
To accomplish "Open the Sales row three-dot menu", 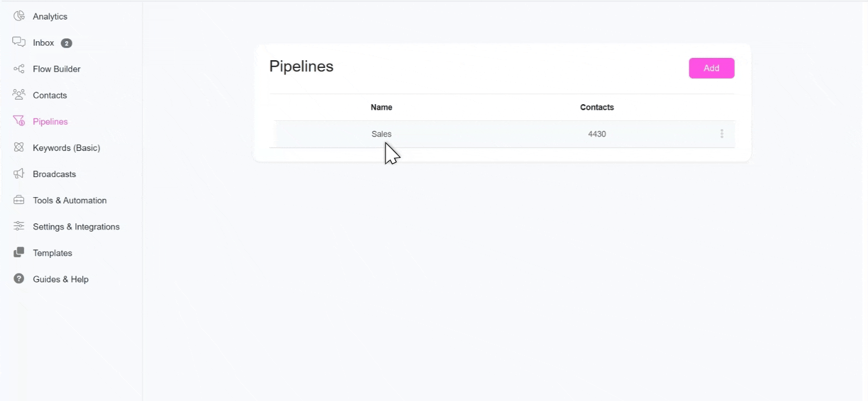I will [x=722, y=134].
